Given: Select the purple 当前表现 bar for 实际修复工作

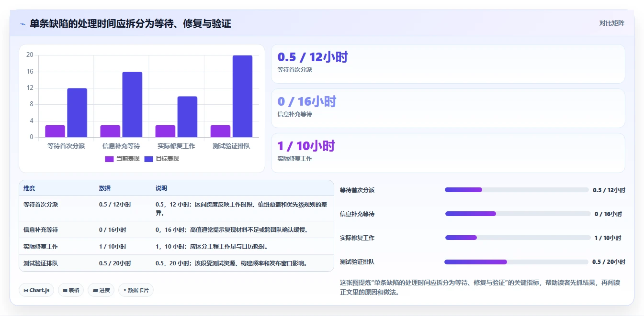Looking at the screenshot, I should click(165, 131).
